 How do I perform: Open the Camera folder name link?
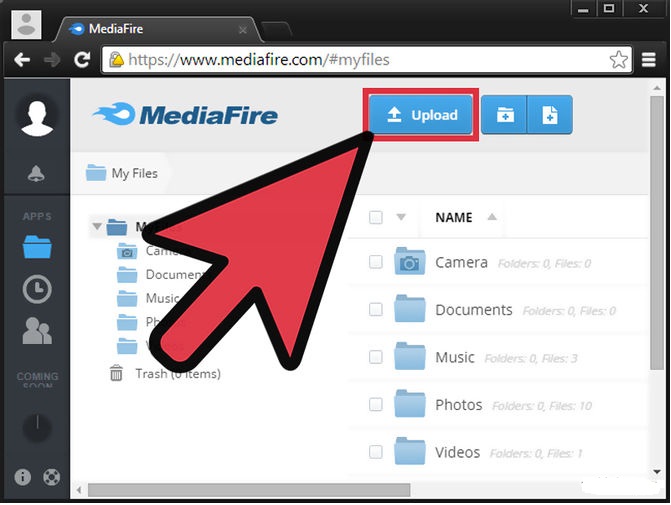coord(461,262)
